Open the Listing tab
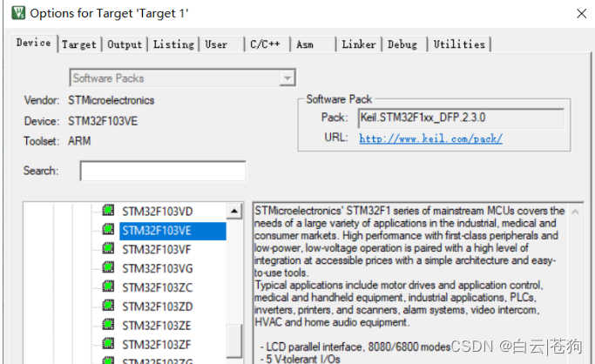 pyautogui.click(x=173, y=44)
